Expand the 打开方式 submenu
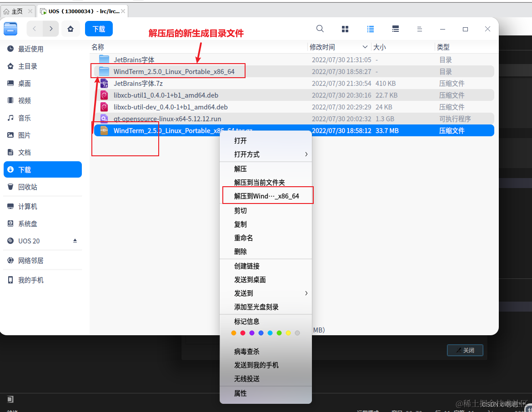Screen dimensions: 532x412 coord(241,154)
